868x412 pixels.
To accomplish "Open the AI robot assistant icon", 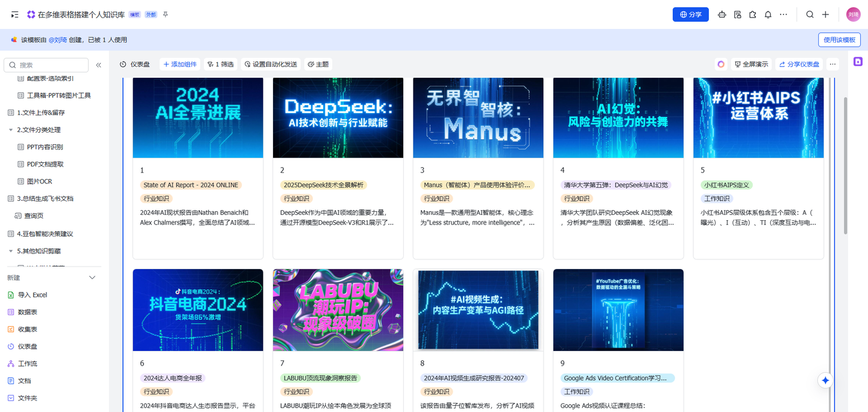I will [x=722, y=14].
